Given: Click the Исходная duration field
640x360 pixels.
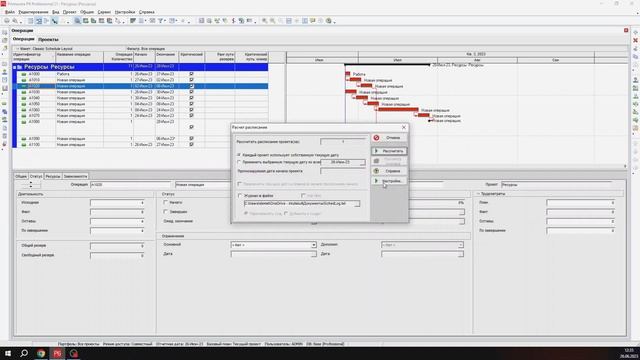Looking at the screenshot, I should click(118, 203).
